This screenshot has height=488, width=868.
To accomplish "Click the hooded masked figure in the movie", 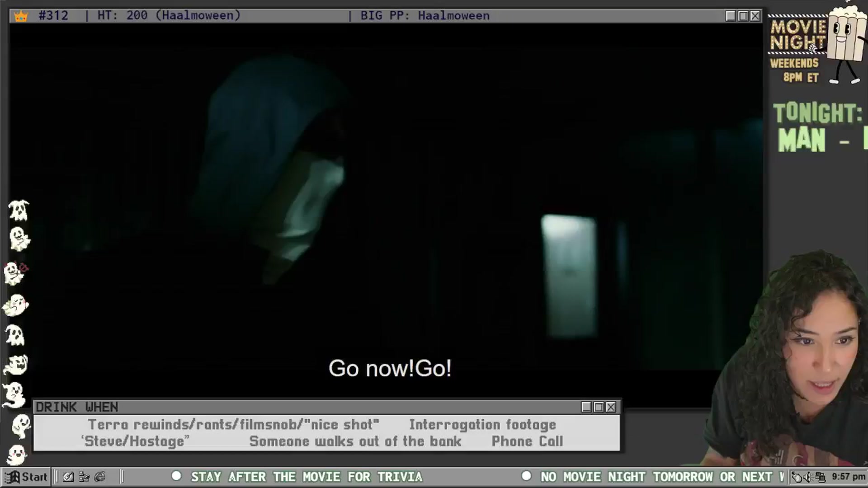I will click(x=271, y=172).
